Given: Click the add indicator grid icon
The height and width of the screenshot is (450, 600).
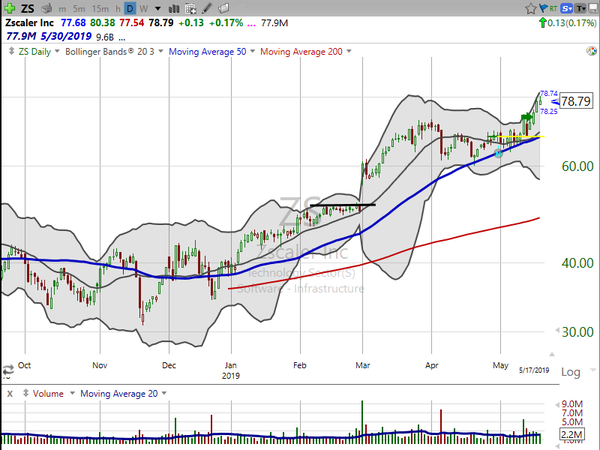Looking at the screenshot, I should (x=190, y=8).
